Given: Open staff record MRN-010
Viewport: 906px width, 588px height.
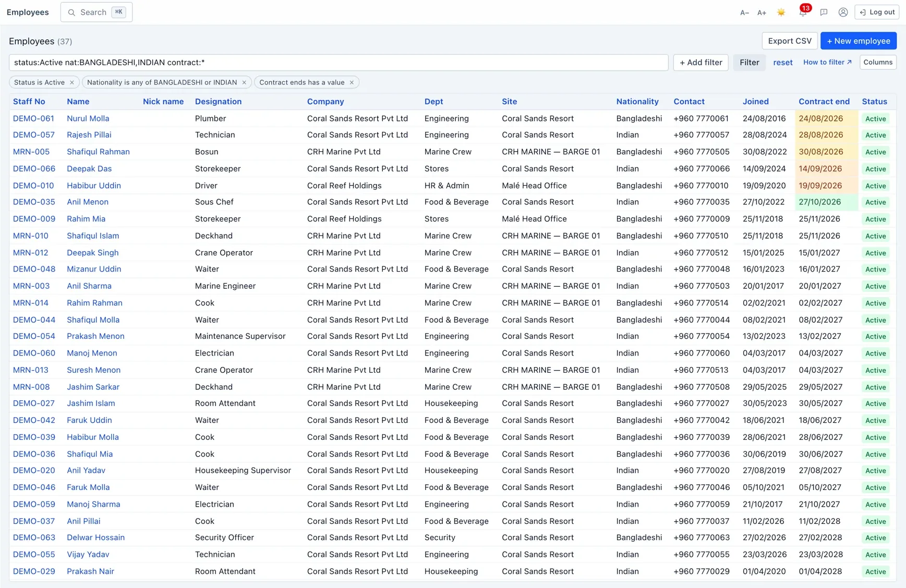Looking at the screenshot, I should (31, 236).
